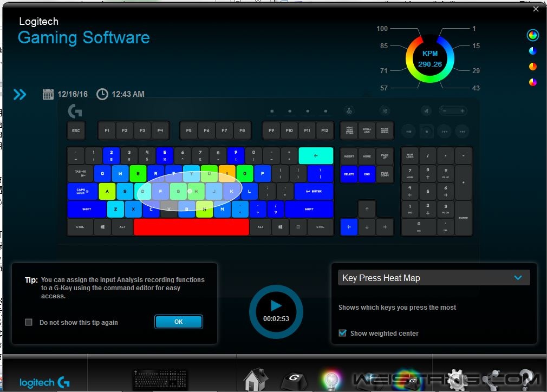Click the blue P key
Image resolution: width=547 pixels, height=392 pixels.
point(262,173)
